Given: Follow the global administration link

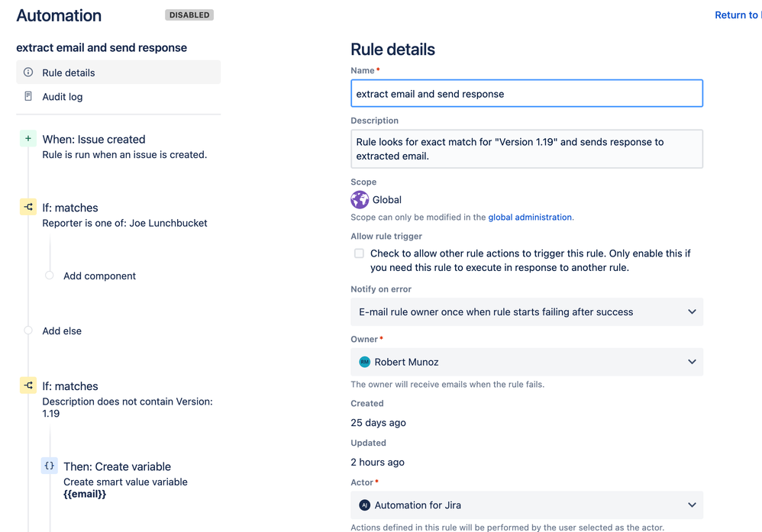Looking at the screenshot, I should [x=530, y=218].
